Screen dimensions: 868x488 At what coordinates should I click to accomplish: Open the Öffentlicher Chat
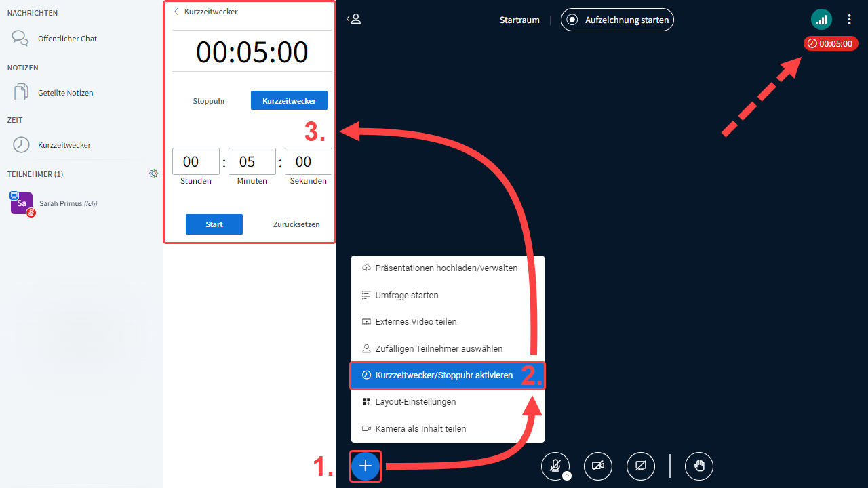click(x=67, y=39)
